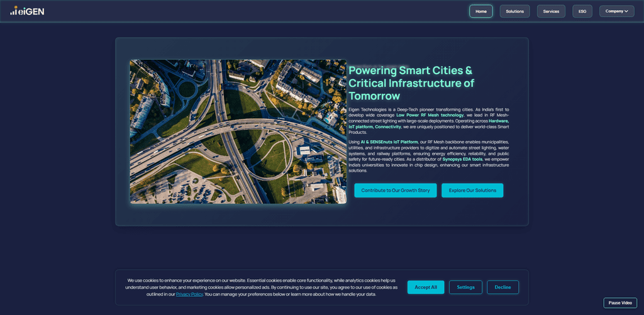
Task: Open the Privacy Policy link
Action: coord(189,294)
